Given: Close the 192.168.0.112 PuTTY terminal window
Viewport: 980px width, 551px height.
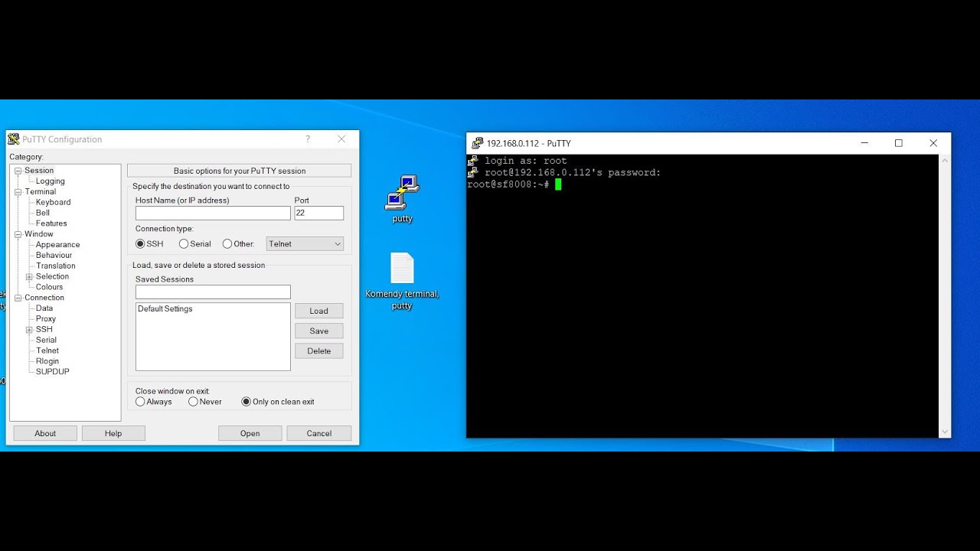Looking at the screenshot, I should [933, 143].
